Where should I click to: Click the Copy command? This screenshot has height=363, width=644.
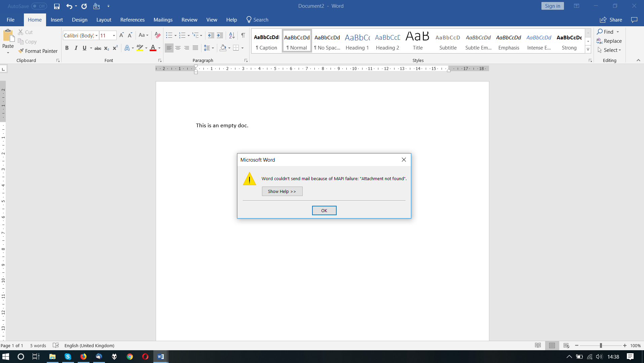(27, 41)
